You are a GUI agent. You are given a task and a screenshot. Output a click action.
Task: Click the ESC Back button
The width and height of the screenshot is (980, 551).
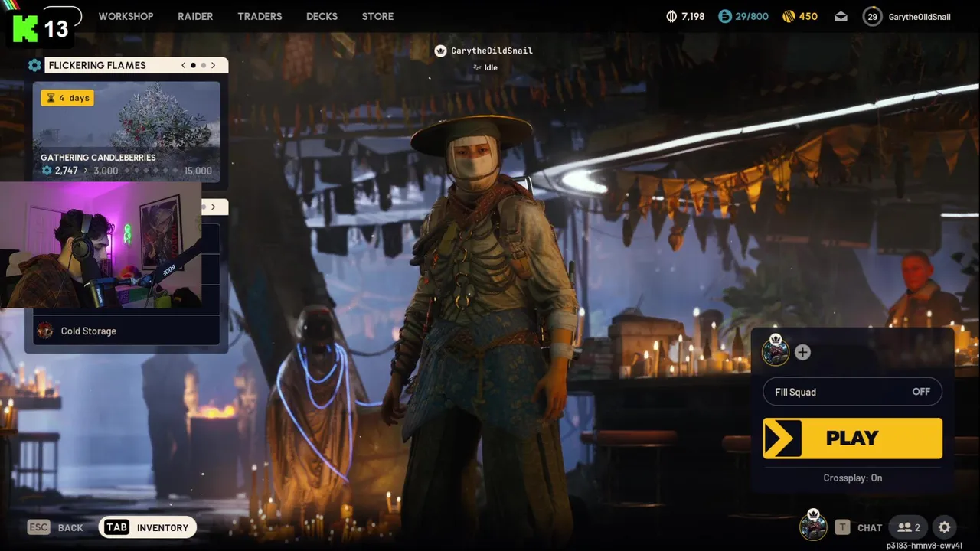55,527
